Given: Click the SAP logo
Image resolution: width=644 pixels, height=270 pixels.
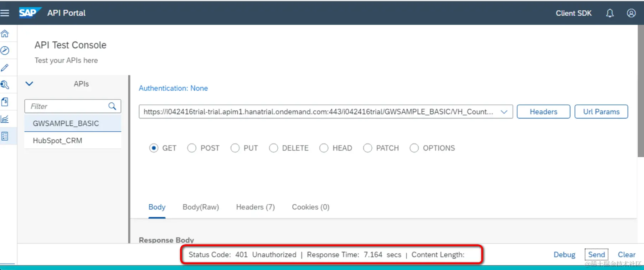Looking at the screenshot, I should pos(30,13).
